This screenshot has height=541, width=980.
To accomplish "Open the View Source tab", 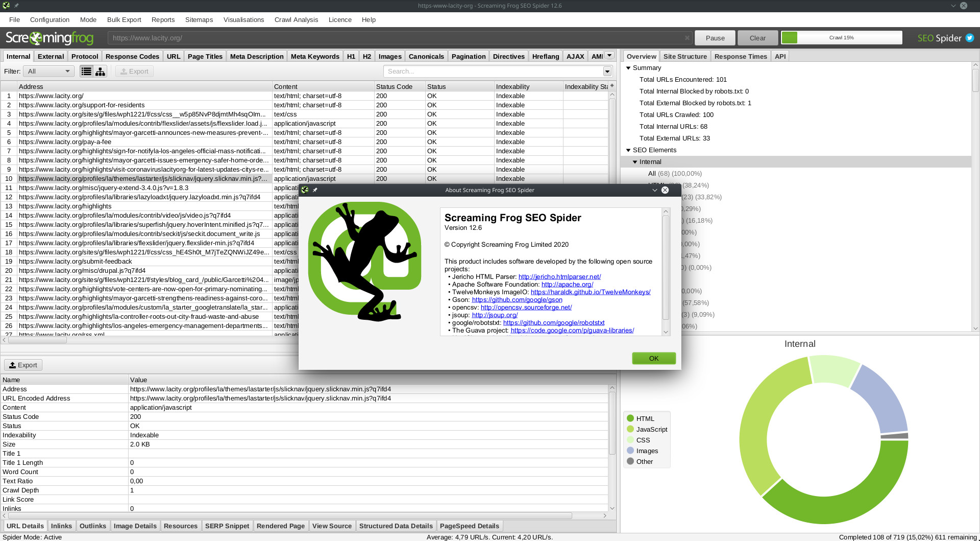I will click(332, 526).
